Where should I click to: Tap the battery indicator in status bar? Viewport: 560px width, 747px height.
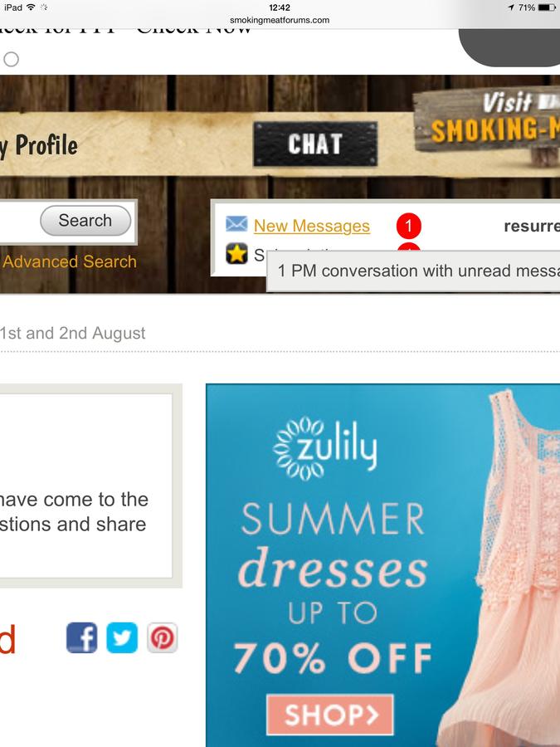[x=547, y=7]
